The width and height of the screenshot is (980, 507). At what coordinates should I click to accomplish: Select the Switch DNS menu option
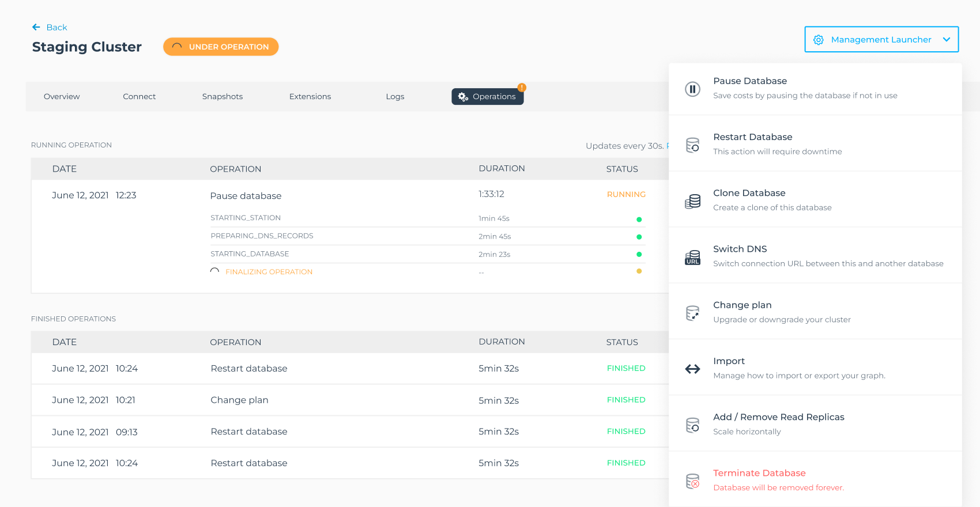[x=740, y=249]
